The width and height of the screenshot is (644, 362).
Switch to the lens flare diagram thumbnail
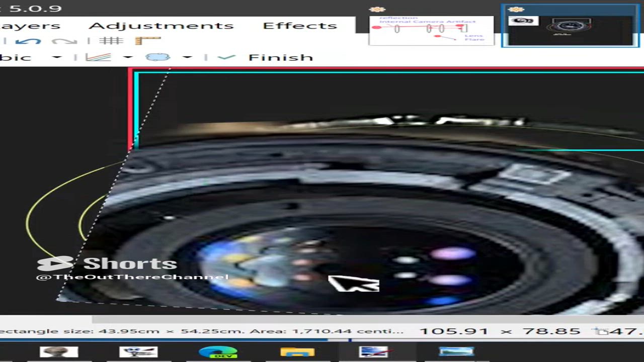tap(431, 30)
